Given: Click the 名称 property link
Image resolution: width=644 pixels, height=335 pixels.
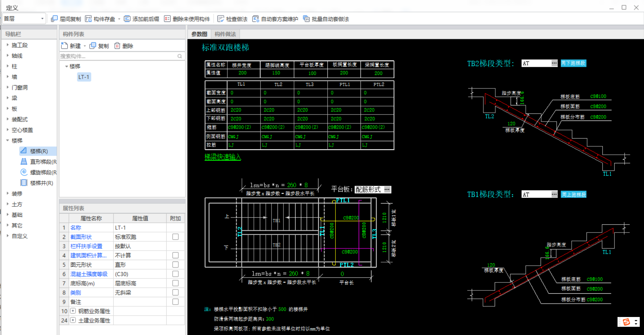Looking at the screenshot, I should coord(76,228).
